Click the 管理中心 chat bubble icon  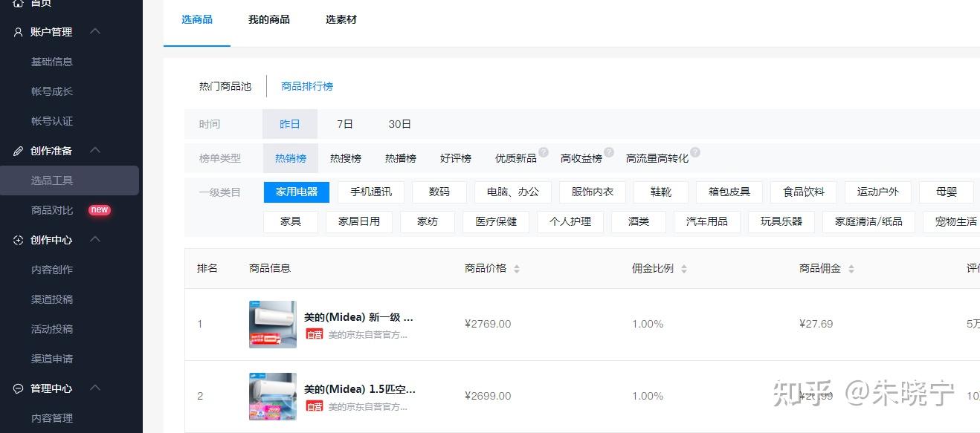click(x=19, y=388)
